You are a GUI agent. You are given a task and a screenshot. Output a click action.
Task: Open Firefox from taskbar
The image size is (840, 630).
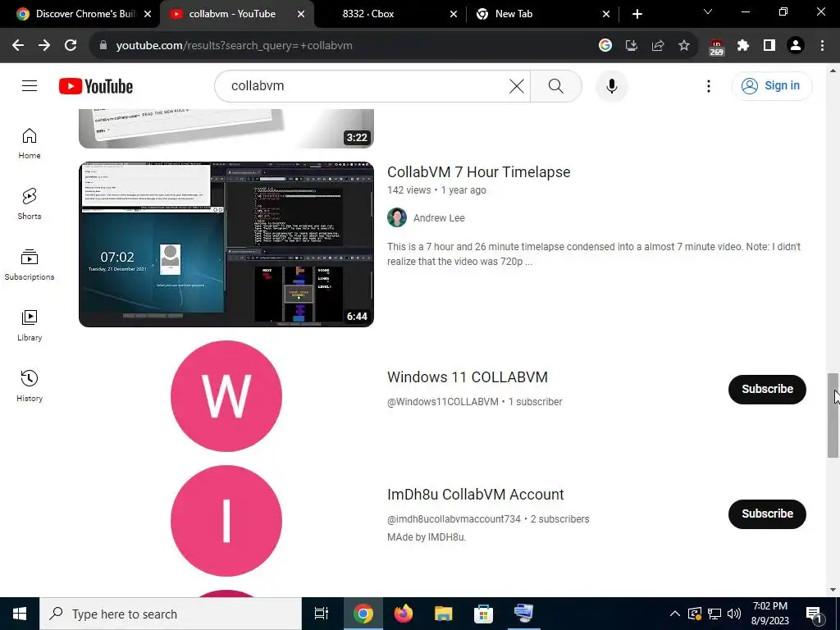point(404,614)
